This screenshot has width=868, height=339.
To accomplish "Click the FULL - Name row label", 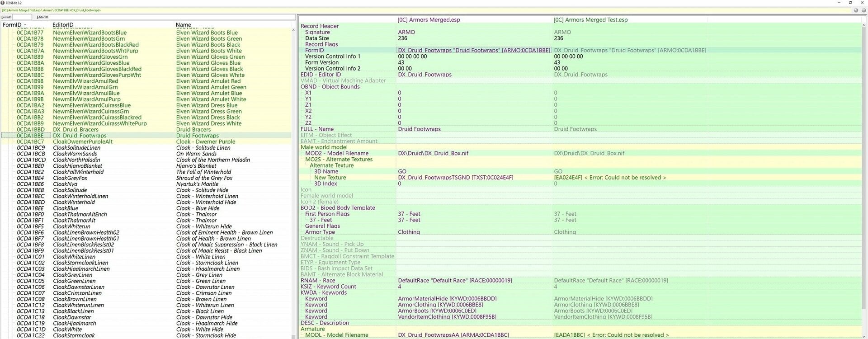I will click(317, 129).
